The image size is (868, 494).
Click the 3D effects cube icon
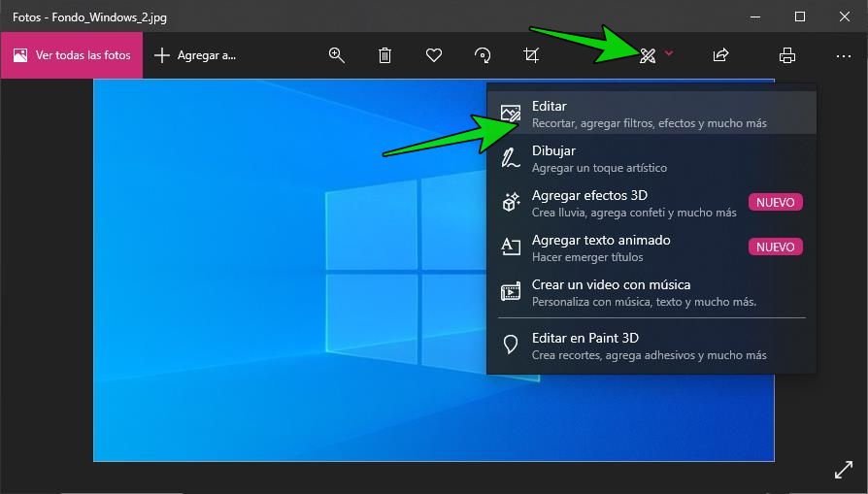[x=511, y=203]
